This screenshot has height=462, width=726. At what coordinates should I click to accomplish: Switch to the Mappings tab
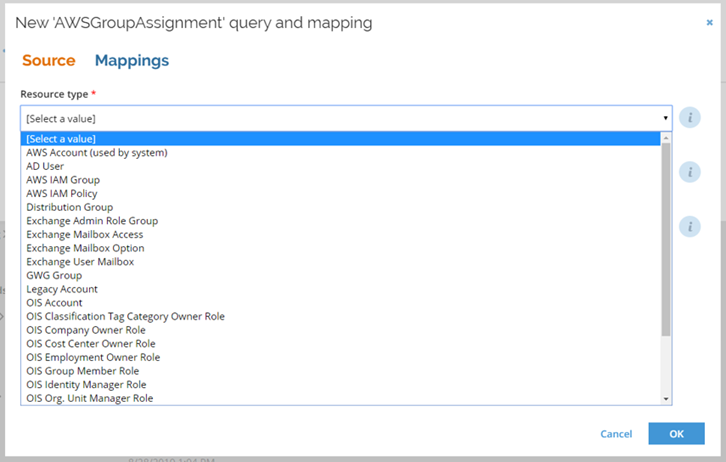(132, 61)
